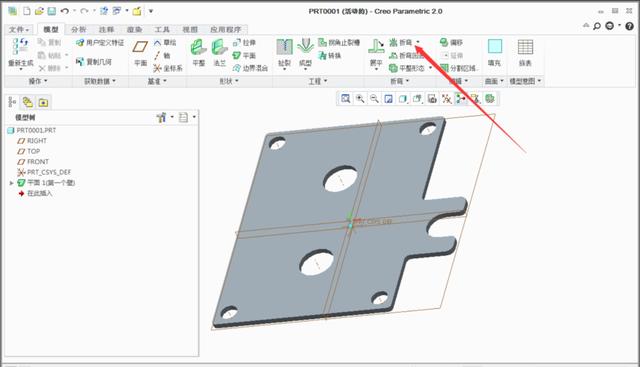Create a 坐标系 coordinate system
Image resolution: width=640 pixels, height=367 pixels.
coord(168,68)
